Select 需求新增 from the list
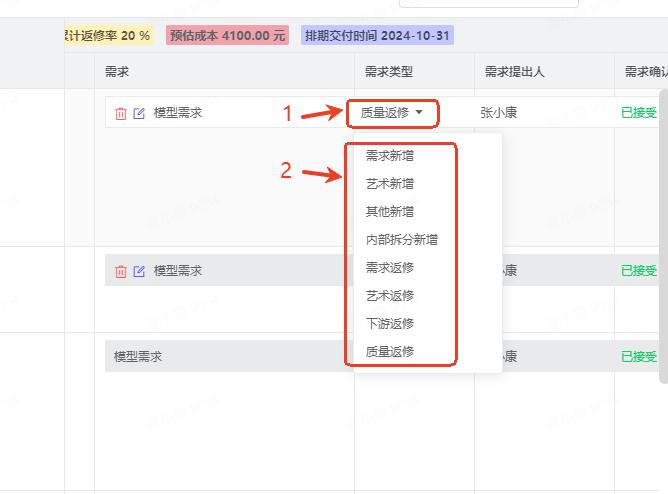 390,156
